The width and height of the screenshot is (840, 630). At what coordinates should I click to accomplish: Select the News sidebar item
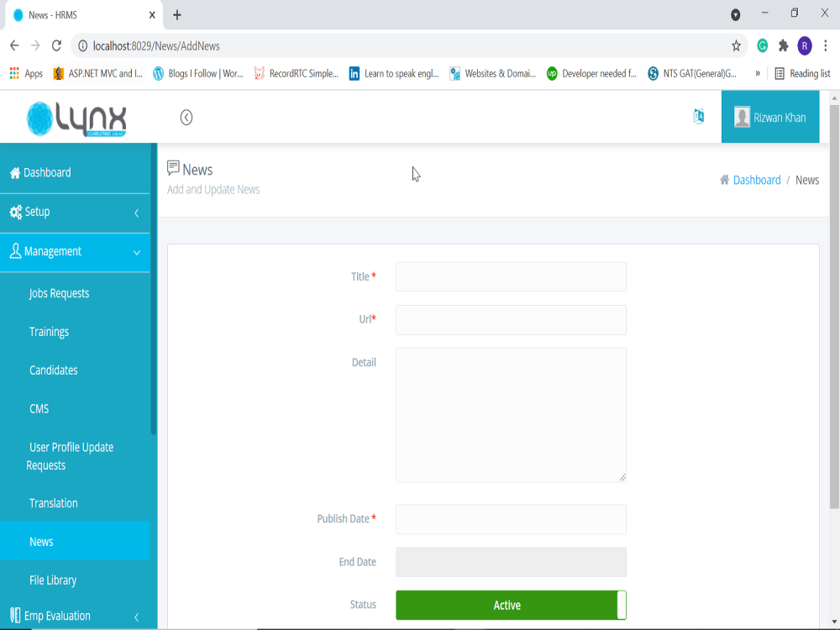click(x=75, y=540)
